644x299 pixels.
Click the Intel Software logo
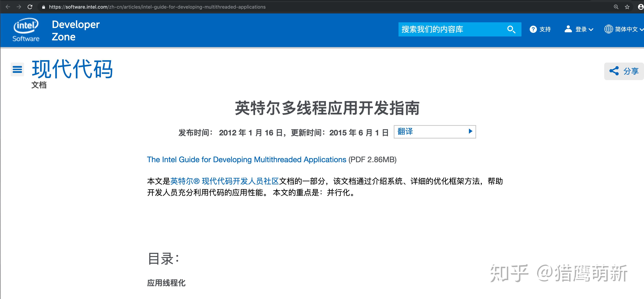pos(26,30)
